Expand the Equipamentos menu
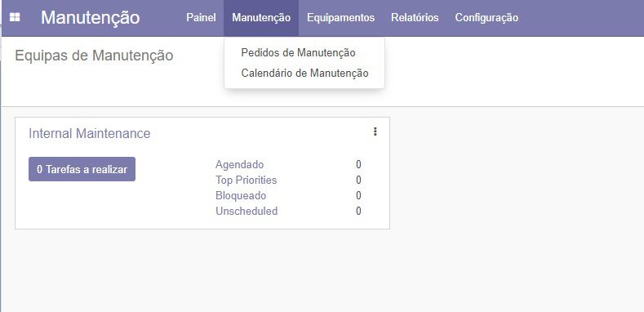Viewport: 644px width, 312px height. click(x=340, y=18)
